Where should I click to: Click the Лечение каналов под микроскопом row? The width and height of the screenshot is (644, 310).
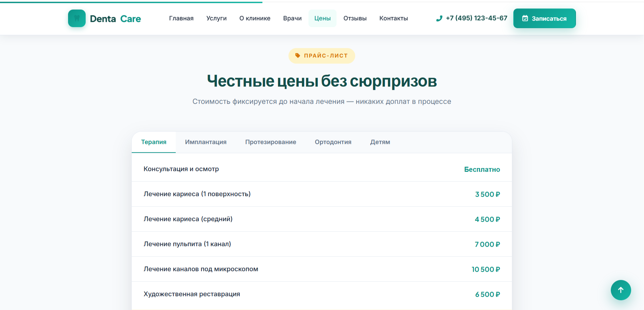(x=322, y=269)
